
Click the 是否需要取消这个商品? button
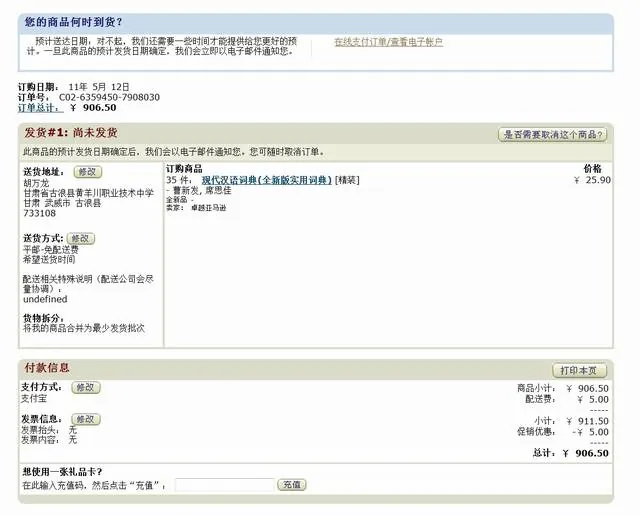point(552,135)
